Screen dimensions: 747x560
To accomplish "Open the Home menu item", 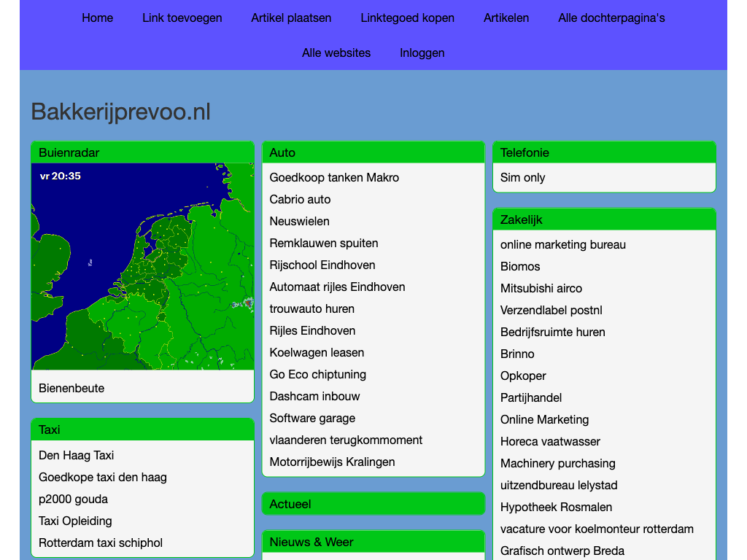I will coord(97,17).
